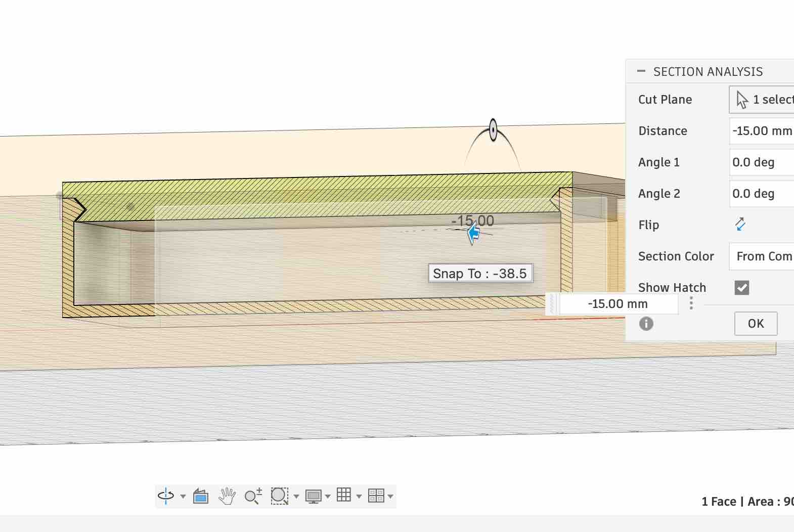Expand the Orbit tool dropdown arrow

[183, 497]
